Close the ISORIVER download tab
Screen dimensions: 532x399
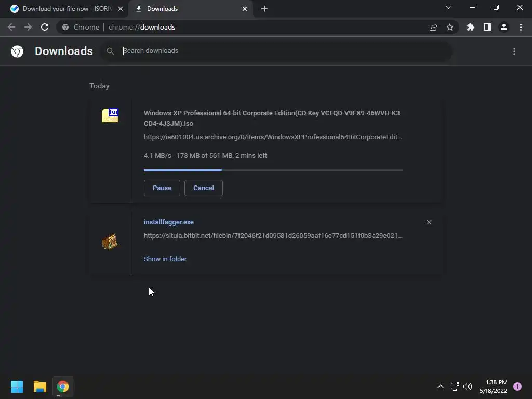click(121, 9)
